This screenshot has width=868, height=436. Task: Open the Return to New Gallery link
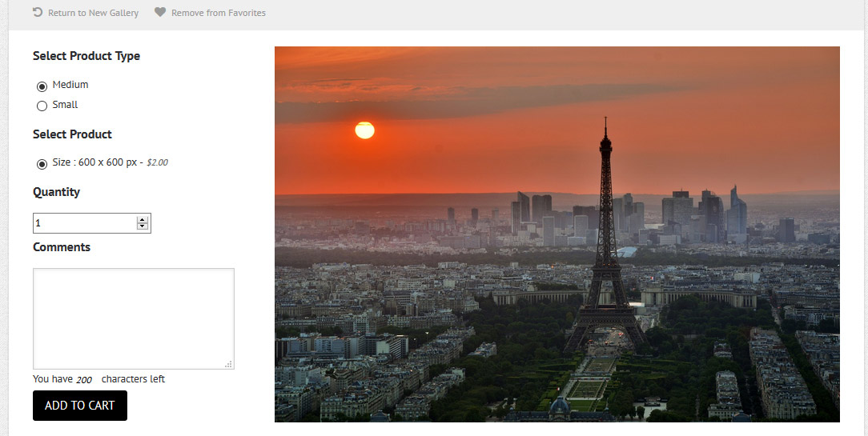(x=93, y=13)
